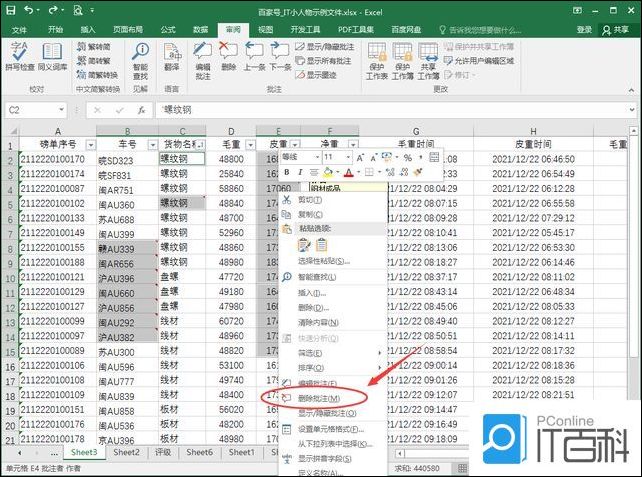Screen dimensions: 642x477
Task: Expand the 筛选(E) submenu
Action: pos(332,353)
